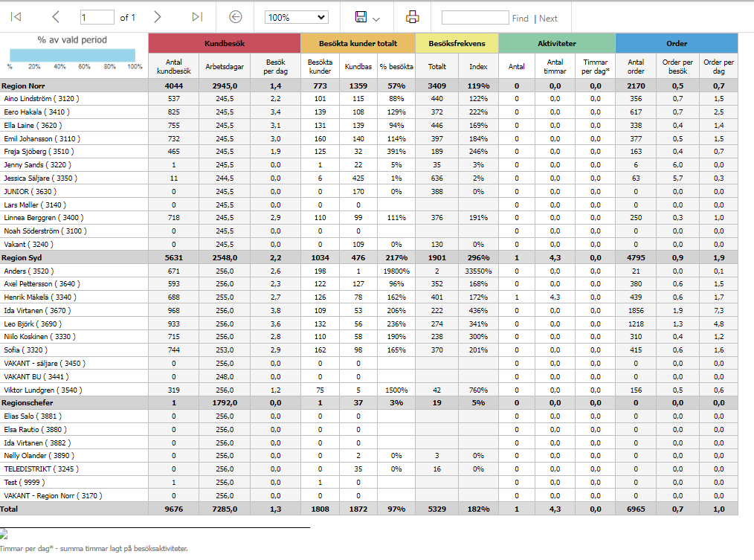Image resolution: width=754 pixels, height=560 pixels.
Task: Click the 19800% value in Anders row
Action: coord(396,271)
